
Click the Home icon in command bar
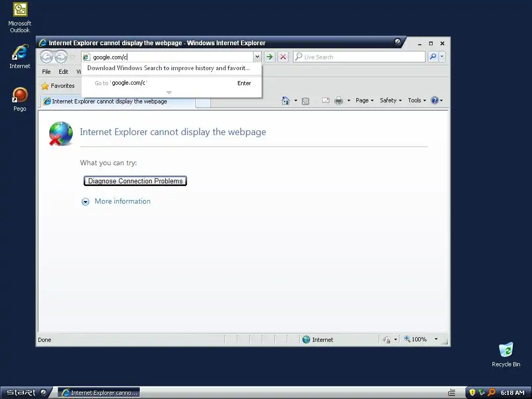tap(286, 100)
